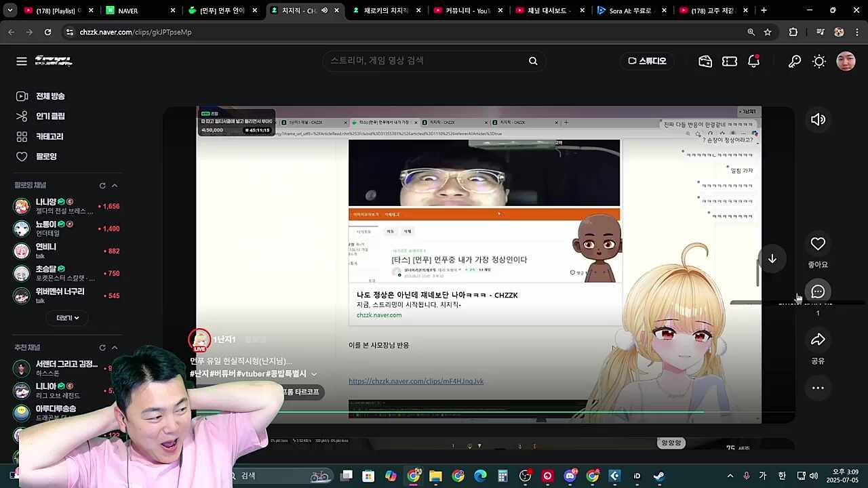
Task: Go to 전체 방송 in sidebar
Action: (41, 96)
